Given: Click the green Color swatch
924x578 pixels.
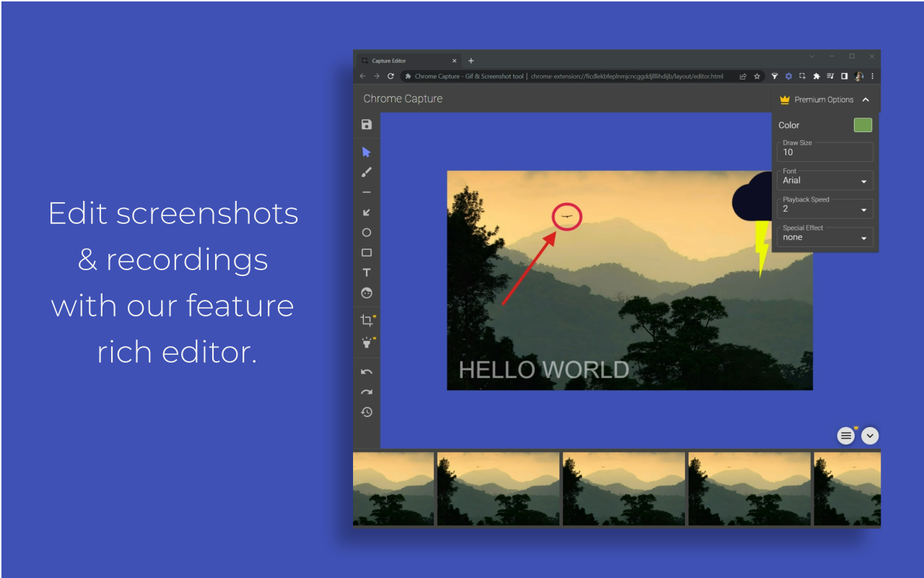Looking at the screenshot, I should pyautogui.click(x=863, y=125).
